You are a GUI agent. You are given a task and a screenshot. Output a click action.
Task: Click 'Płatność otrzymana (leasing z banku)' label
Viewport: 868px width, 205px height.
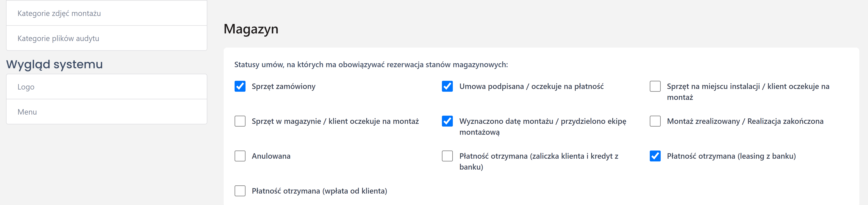click(731, 156)
